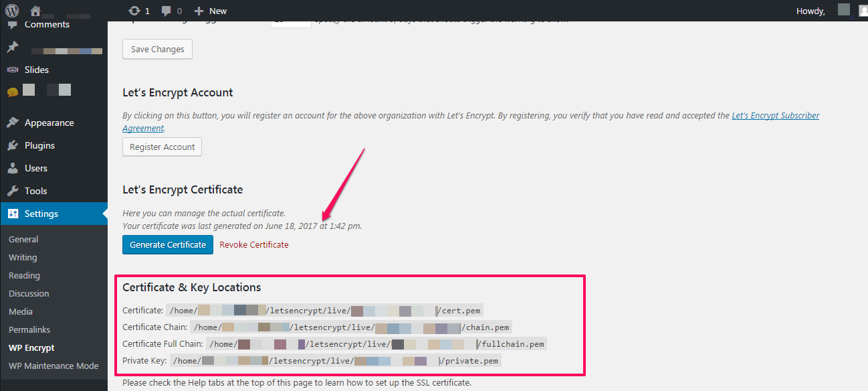Screen dimensions: 868x391
Task: Click the Slides sidebar icon
Action: pyautogui.click(x=13, y=70)
